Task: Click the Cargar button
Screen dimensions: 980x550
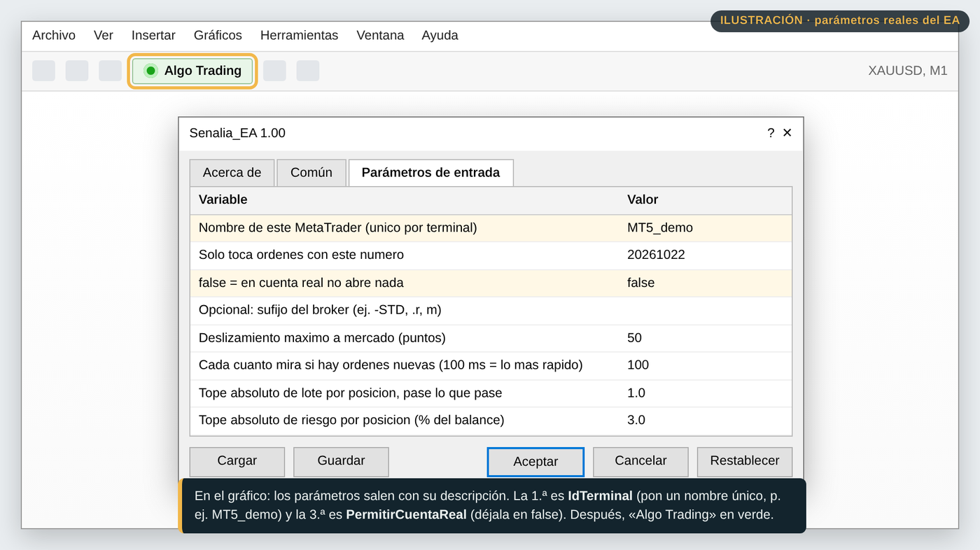Action: [237, 461]
